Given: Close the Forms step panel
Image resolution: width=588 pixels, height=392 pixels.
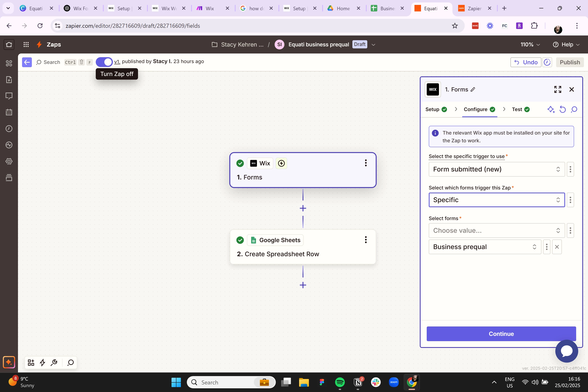Looking at the screenshot, I should [x=571, y=89].
